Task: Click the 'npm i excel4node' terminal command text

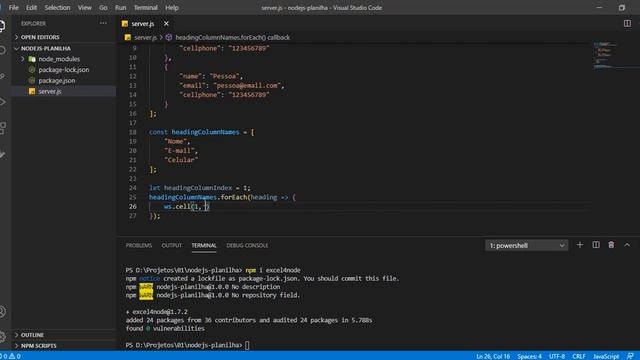Action: click(273, 270)
